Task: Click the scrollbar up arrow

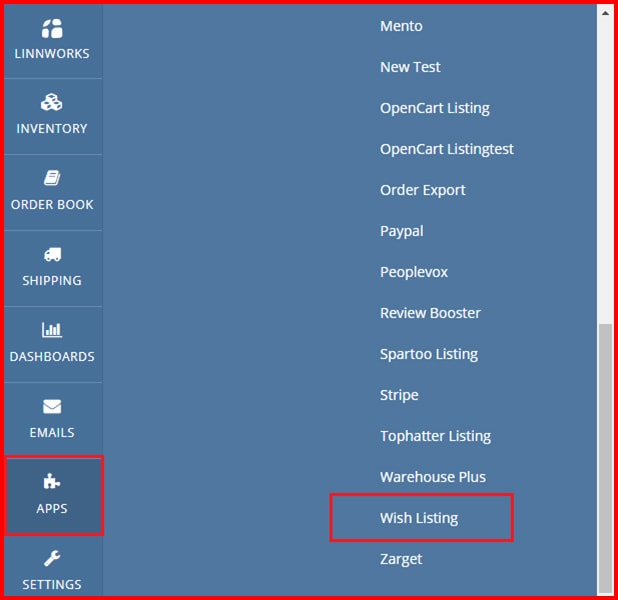Action: pyautogui.click(x=605, y=13)
